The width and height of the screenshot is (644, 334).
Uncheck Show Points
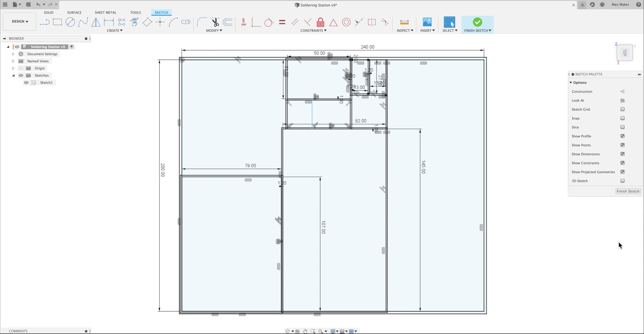click(x=622, y=145)
